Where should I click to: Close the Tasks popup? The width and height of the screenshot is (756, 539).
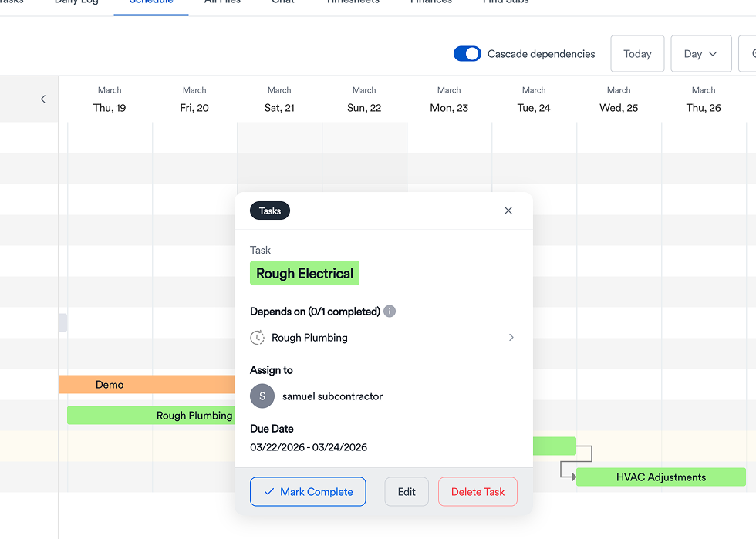(x=508, y=211)
